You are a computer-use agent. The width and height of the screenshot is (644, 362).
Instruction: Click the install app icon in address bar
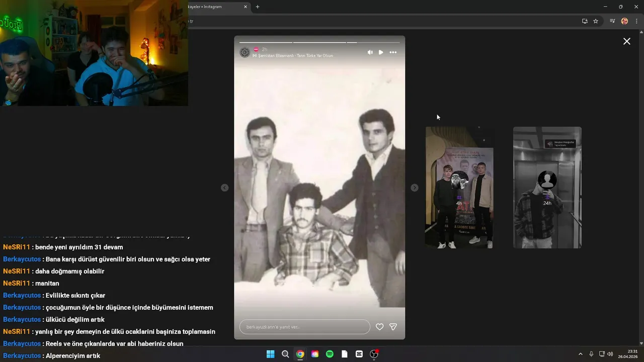pyautogui.click(x=585, y=21)
